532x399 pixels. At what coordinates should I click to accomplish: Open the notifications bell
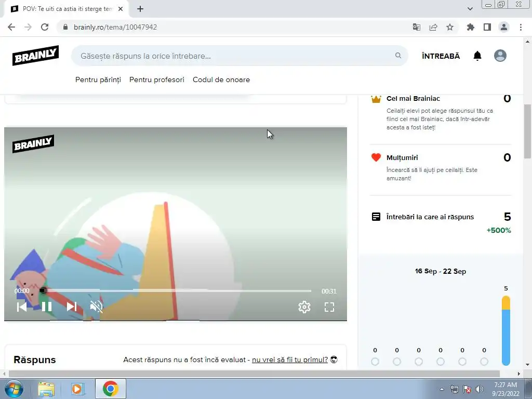pyautogui.click(x=477, y=56)
